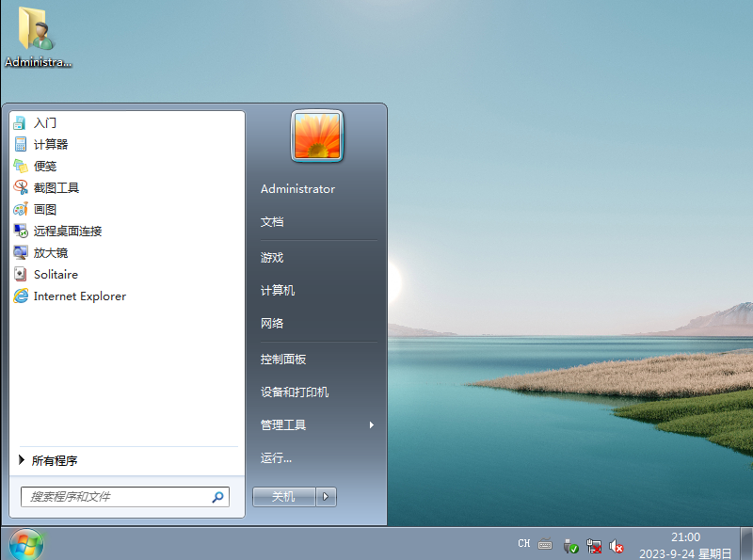Open 控制面板 from the Start menu

tap(283, 360)
